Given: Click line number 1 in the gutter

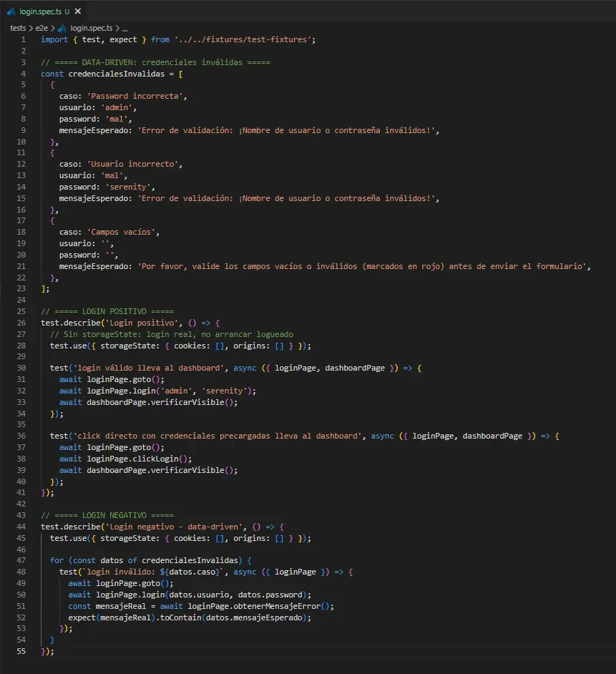Looking at the screenshot, I should pos(23,39).
